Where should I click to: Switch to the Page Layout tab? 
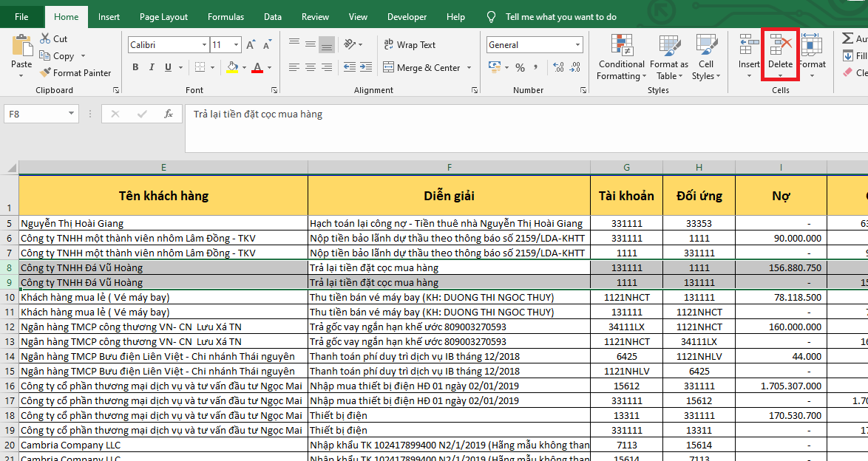click(x=163, y=16)
